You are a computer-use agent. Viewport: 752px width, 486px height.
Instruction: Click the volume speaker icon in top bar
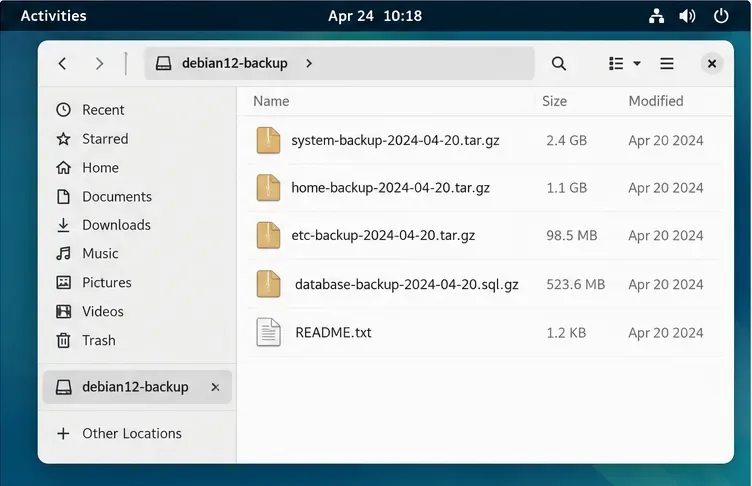click(x=687, y=16)
